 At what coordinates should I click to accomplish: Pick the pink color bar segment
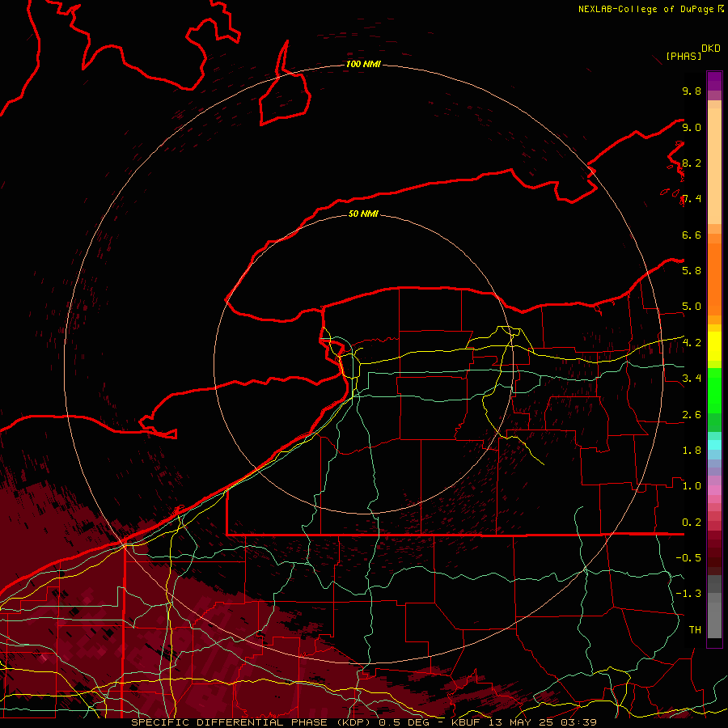tap(714, 490)
